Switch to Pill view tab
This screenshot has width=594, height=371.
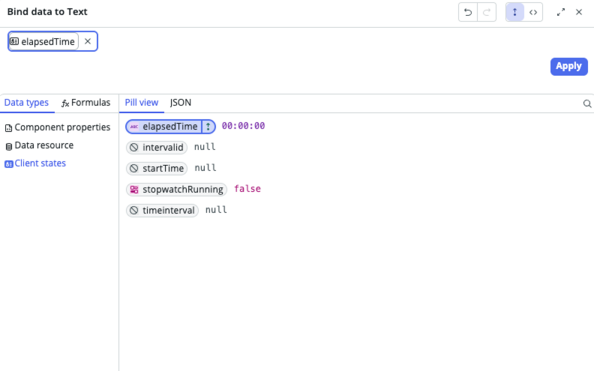141,103
